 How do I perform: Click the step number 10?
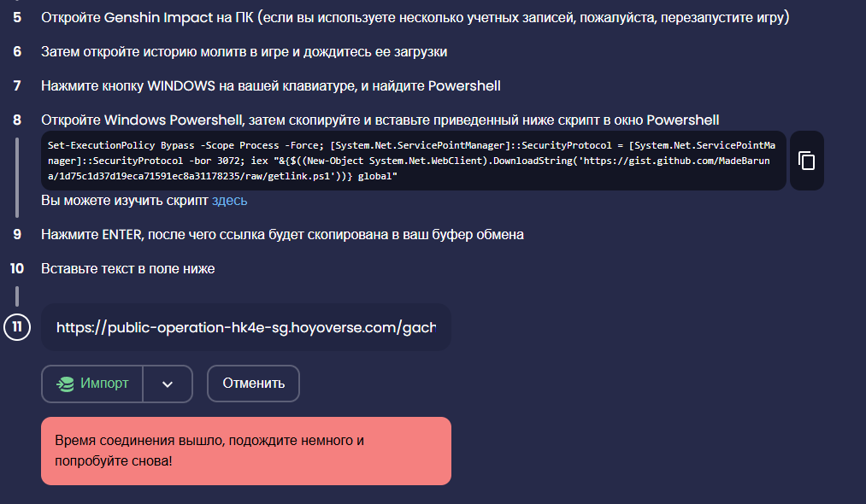[x=17, y=268]
